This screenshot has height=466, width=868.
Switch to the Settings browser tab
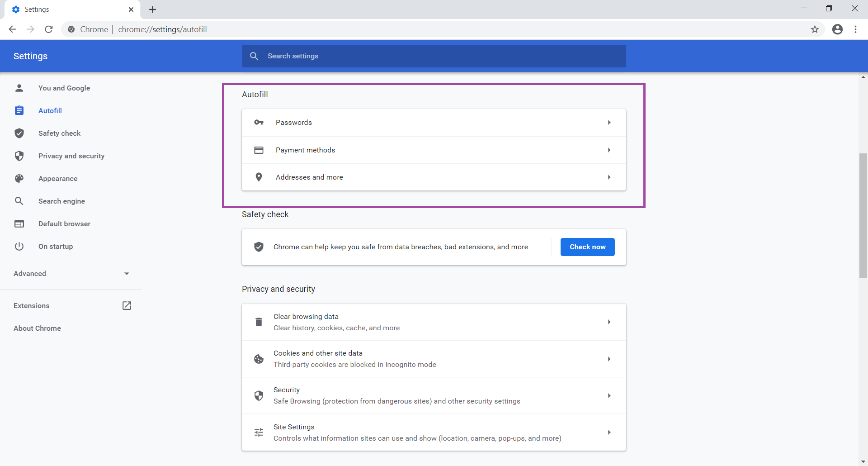pos(68,9)
